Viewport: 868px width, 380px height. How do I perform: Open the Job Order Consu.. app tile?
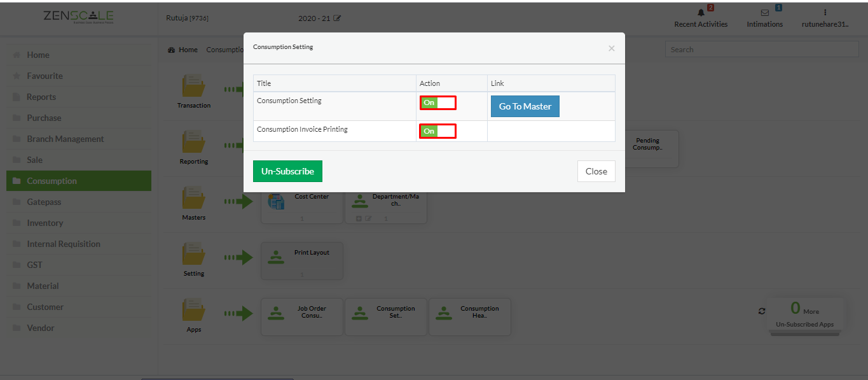302,317
